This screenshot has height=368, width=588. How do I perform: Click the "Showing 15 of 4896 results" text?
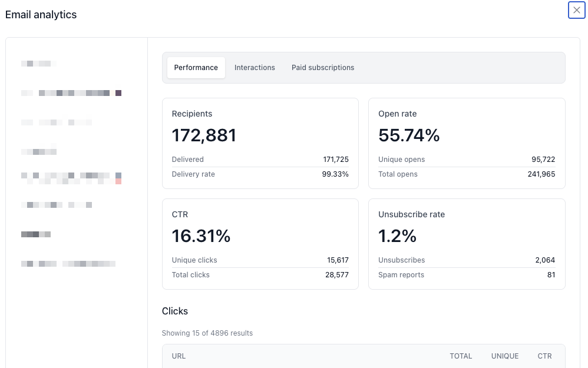click(207, 333)
